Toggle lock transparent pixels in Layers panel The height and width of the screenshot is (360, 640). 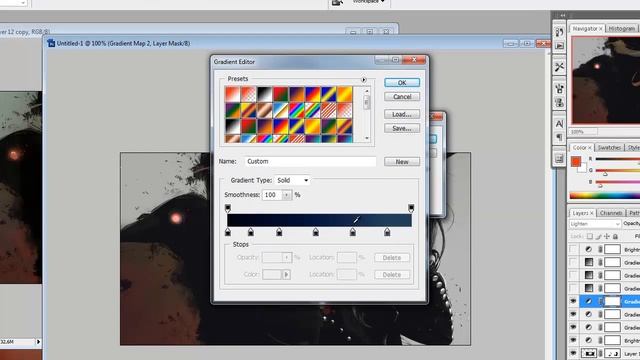click(x=589, y=236)
